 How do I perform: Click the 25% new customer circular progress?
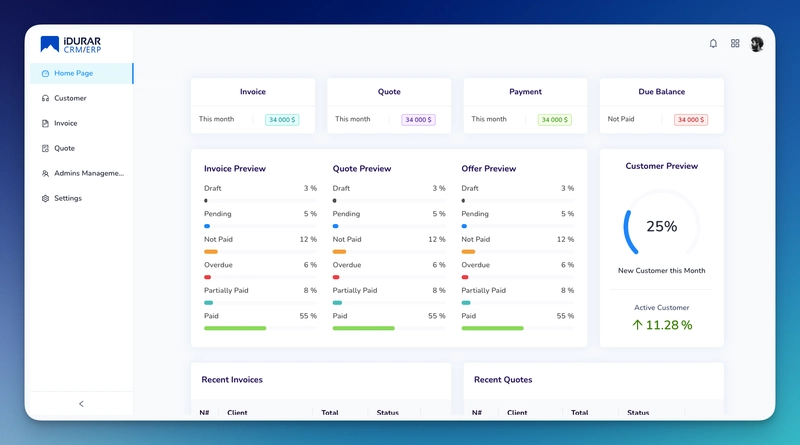[661, 226]
